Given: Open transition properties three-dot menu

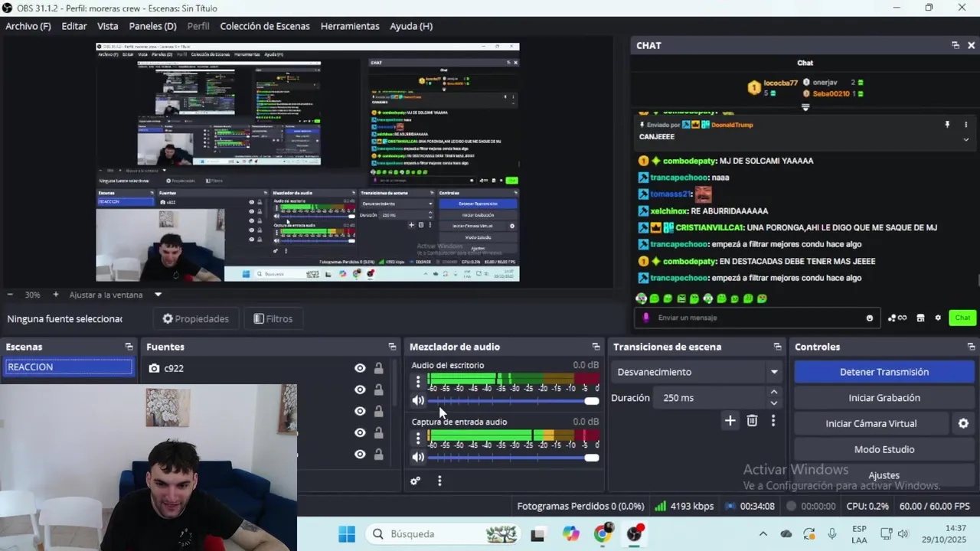Looking at the screenshot, I should (x=773, y=421).
